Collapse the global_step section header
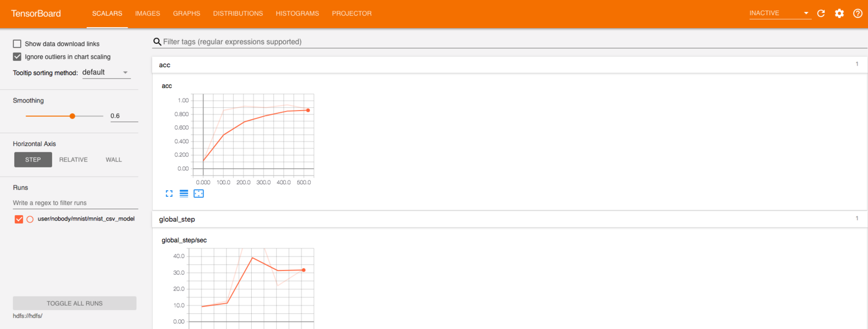This screenshot has width=868, height=329. [x=509, y=219]
